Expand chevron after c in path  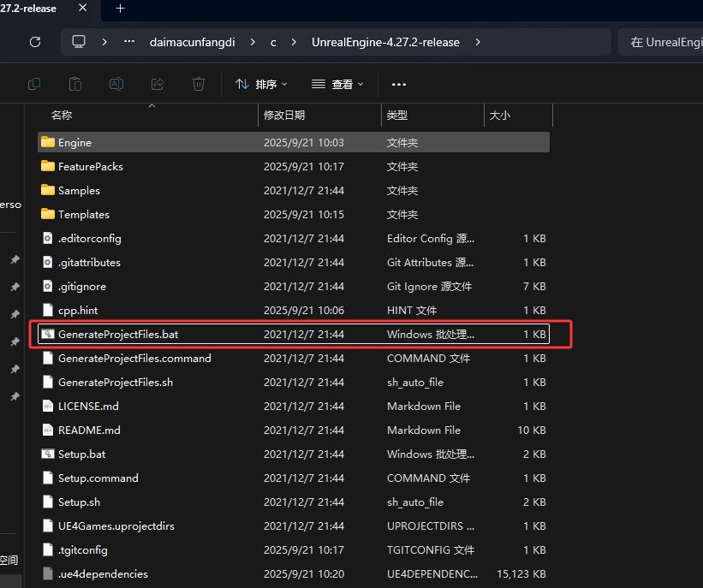point(294,42)
